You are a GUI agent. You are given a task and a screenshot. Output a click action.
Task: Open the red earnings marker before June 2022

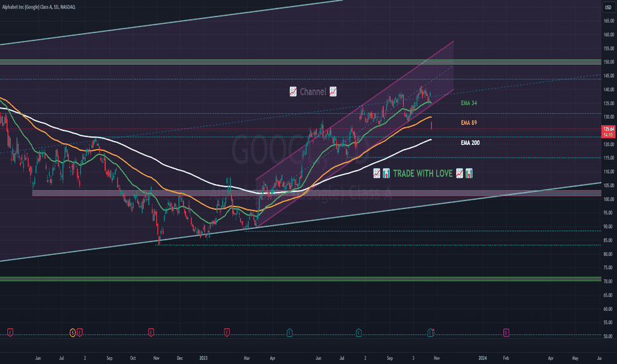tap(10, 333)
